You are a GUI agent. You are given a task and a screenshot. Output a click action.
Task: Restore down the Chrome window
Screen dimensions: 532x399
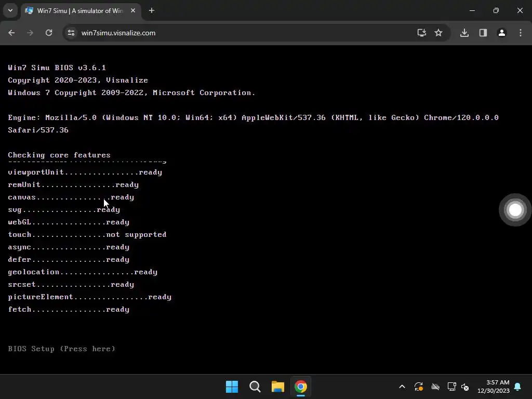coord(496,10)
